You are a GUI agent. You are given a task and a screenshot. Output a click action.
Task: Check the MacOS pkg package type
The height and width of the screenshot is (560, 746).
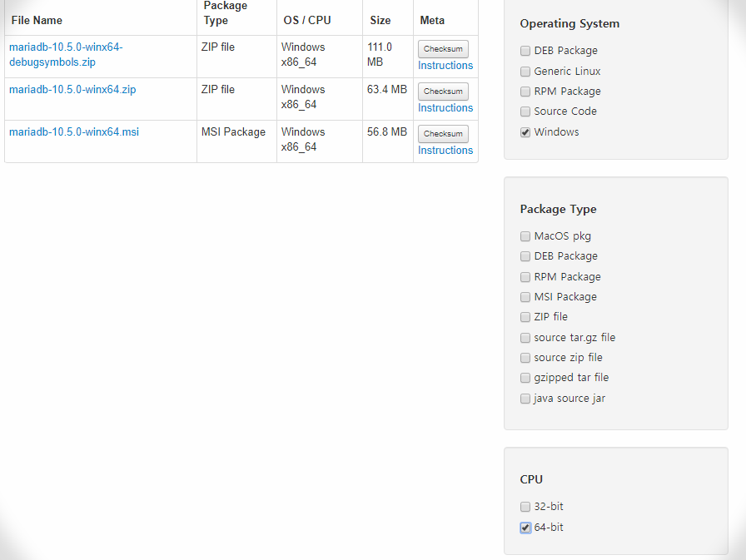(525, 236)
